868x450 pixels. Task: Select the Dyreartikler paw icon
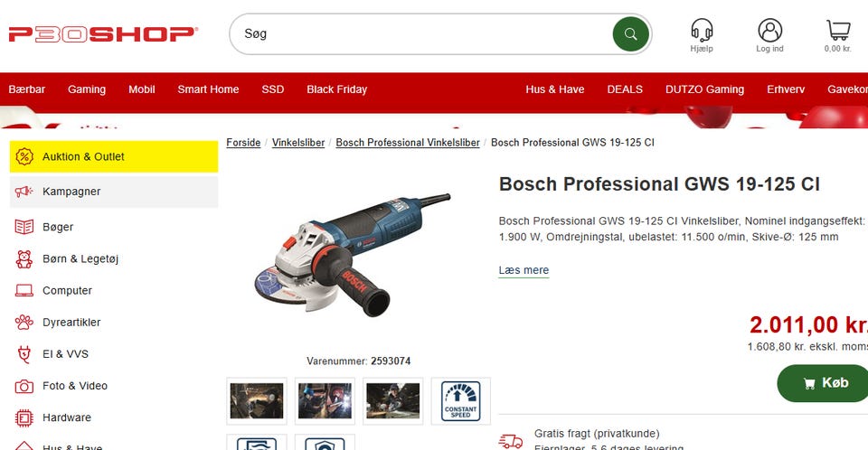[24, 323]
